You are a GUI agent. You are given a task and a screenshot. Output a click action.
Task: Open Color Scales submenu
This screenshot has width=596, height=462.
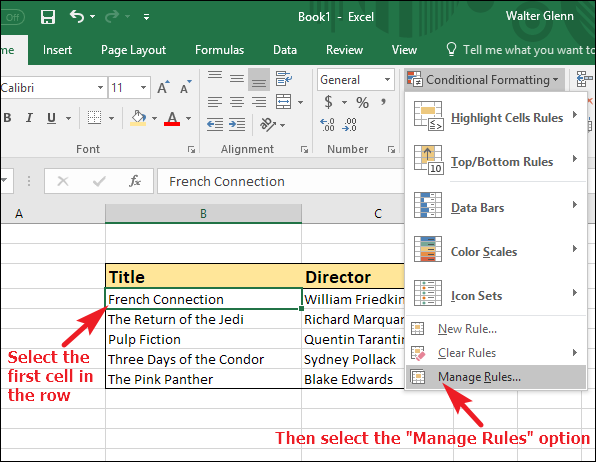pos(496,250)
